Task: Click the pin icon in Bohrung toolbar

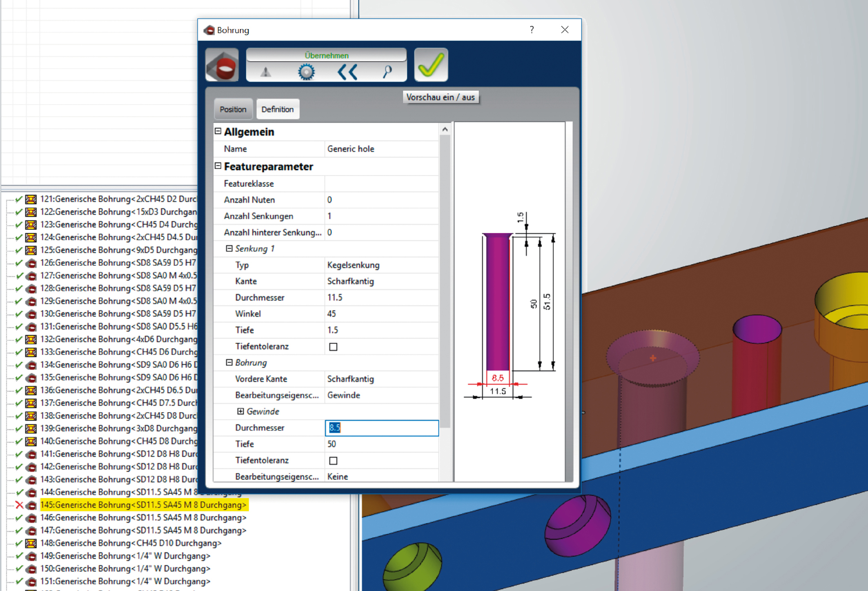Action: 387,72
